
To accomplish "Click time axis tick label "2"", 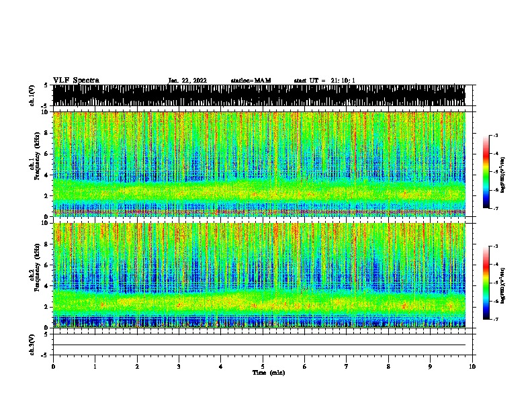I will pyautogui.click(x=137, y=367).
